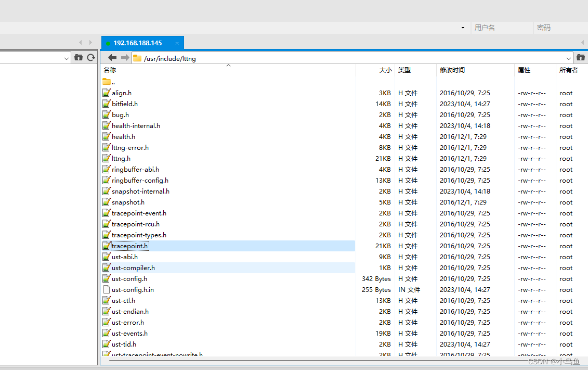This screenshot has height=370, width=588.
Task: Click the folder bookmark icon right of path bar
Action: 581,58
